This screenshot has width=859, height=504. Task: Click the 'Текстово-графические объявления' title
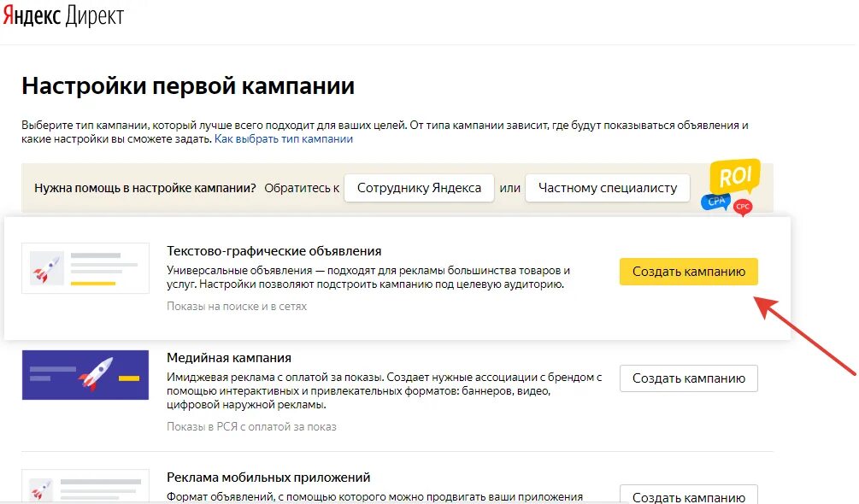click(x=274, y=251)
